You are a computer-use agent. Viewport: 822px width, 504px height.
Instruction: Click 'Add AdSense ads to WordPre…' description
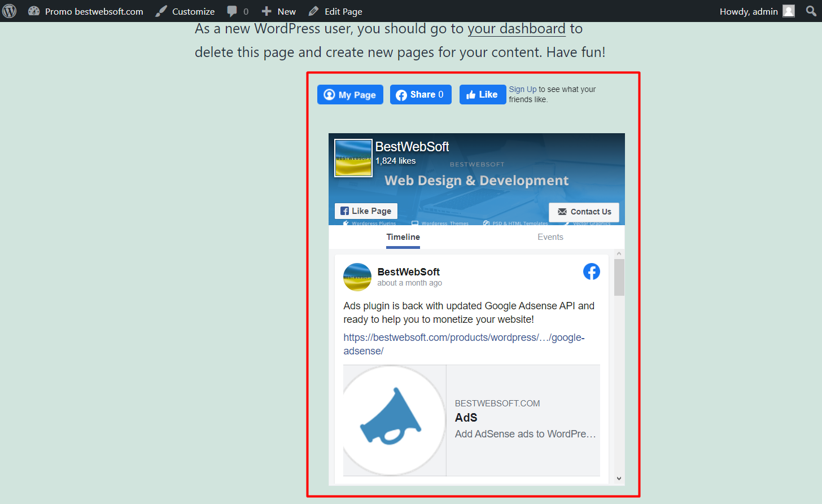526,434
